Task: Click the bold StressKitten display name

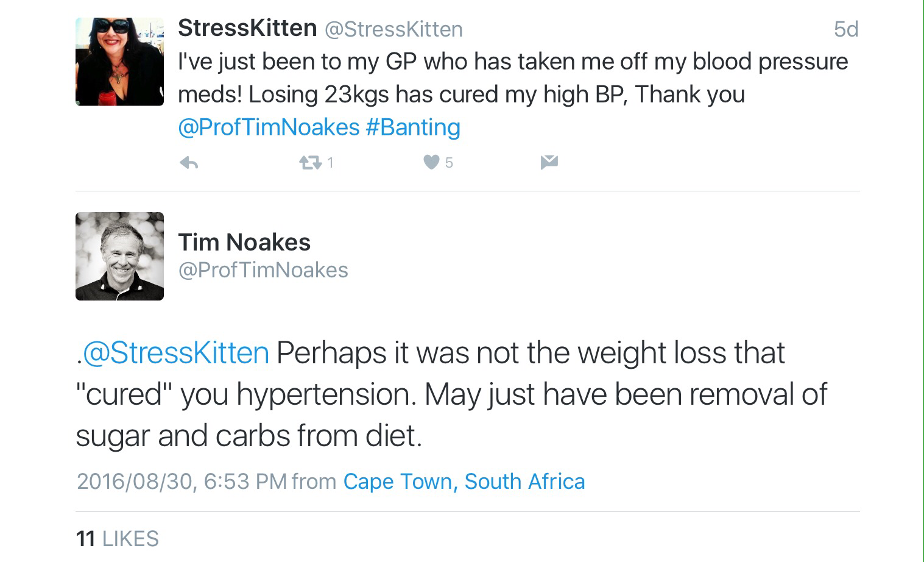Action: (247, 28)
